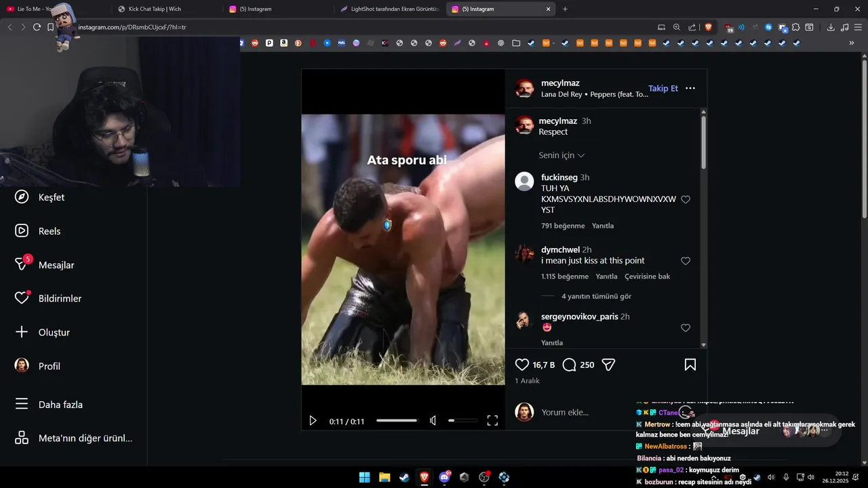
Task: Click the music note media control icon
Action: (x=844, y=27)
